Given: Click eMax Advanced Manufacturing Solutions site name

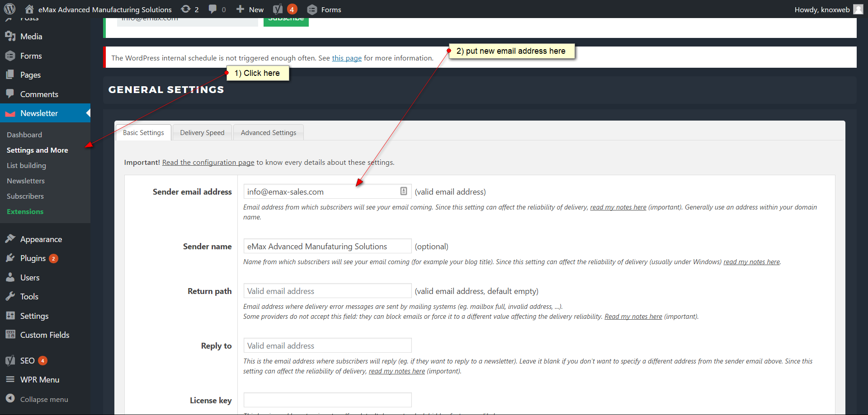Looking at the screenshot, I should (x=105, y=9).
